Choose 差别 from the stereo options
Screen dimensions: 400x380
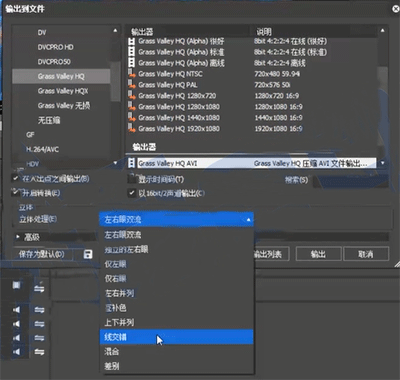(177, 366)
